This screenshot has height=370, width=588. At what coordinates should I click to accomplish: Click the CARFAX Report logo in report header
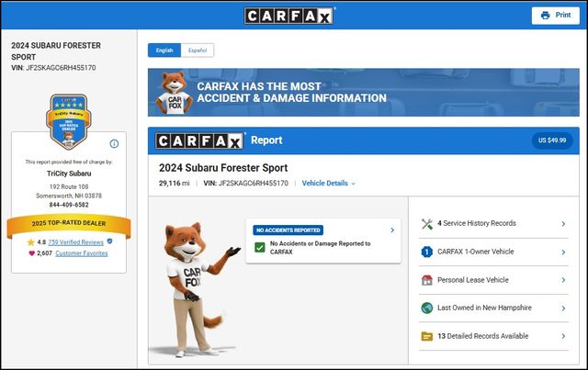[x=198, y=141]
